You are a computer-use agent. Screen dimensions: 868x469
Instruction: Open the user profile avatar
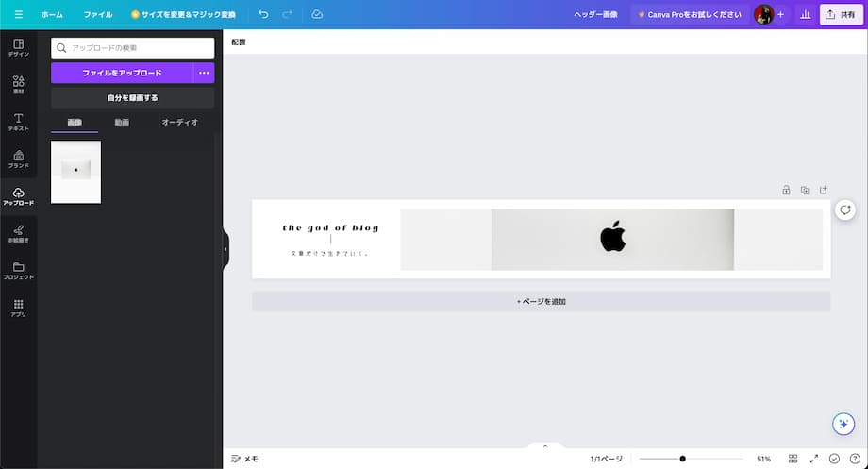click(763, 14)
